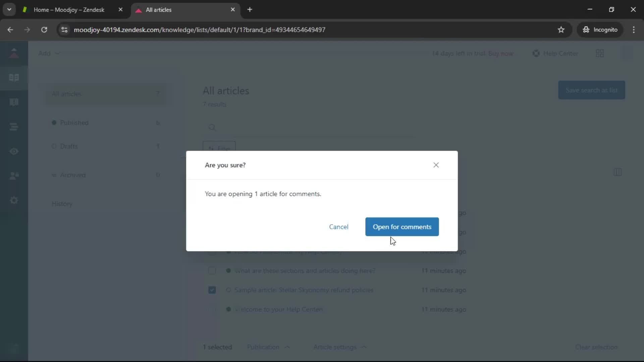Viewport: 644px width, 362px height.
Task: Expand the Article settings bulk menu
Action: pyautogui.click(x=340, y=347)
